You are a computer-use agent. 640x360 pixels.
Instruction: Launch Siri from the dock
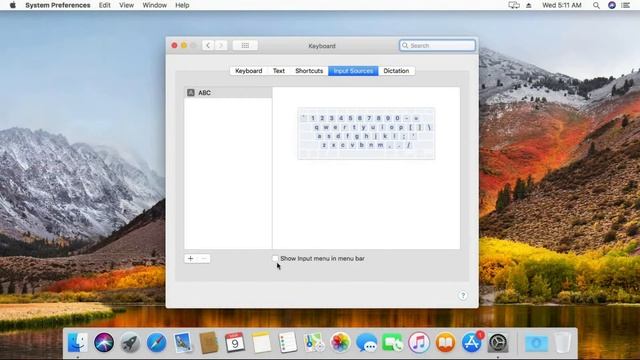click(x=104, y=342)
